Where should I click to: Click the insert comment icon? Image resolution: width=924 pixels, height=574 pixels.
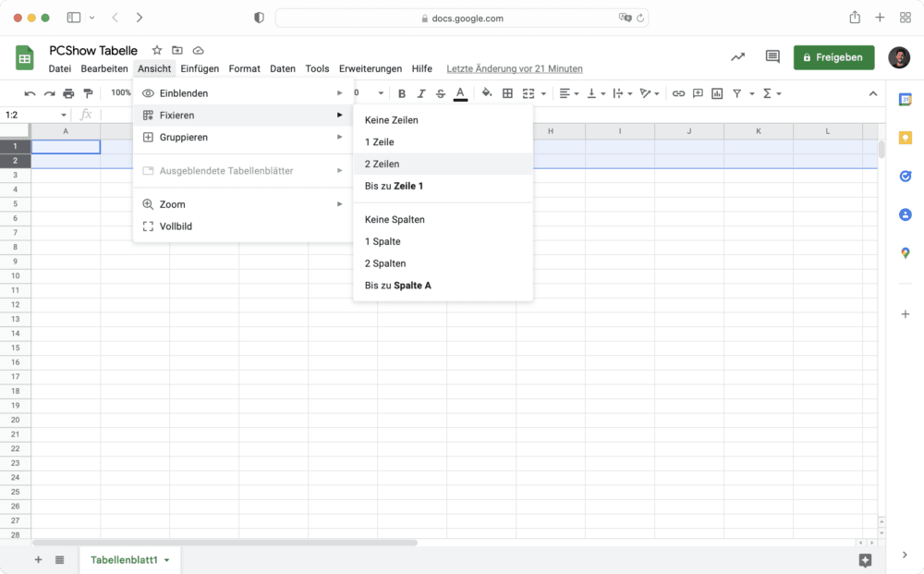pyautogui.click(x=698, y=93)
